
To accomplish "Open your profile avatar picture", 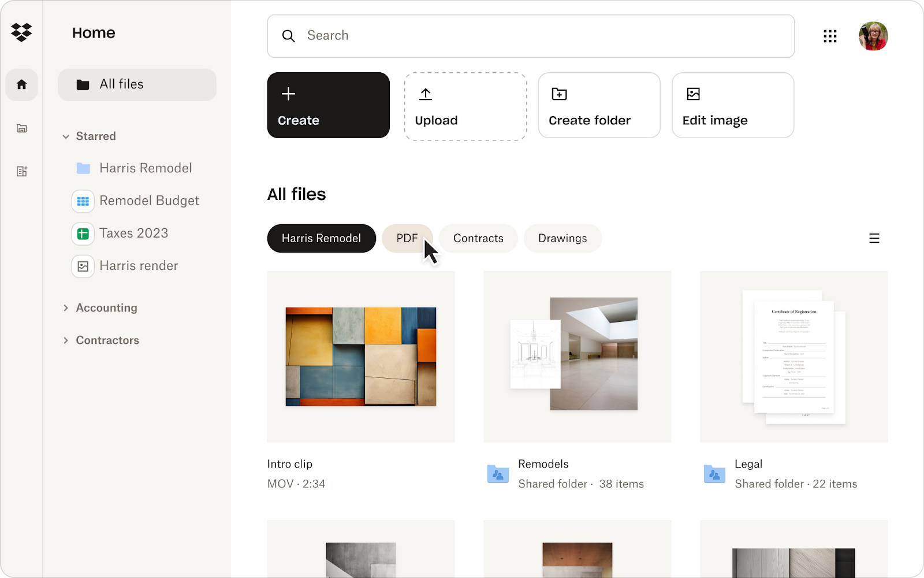I will click(873, 36).
